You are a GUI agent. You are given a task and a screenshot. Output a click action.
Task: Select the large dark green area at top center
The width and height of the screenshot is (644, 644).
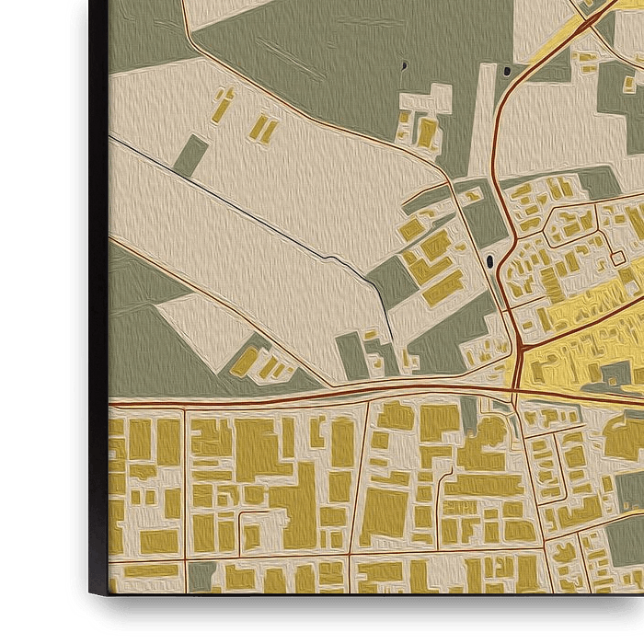(350, 55)
